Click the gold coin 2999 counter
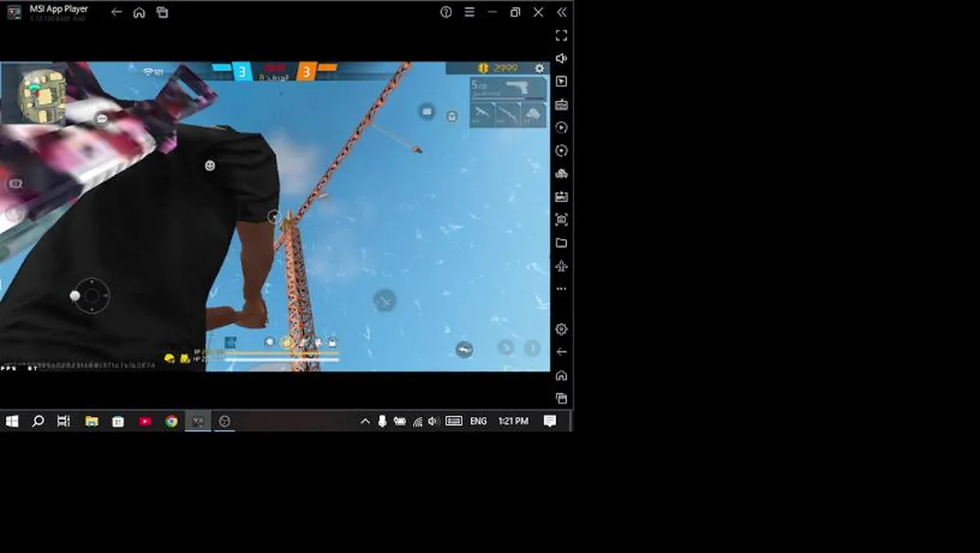 [x=499, y=68]
